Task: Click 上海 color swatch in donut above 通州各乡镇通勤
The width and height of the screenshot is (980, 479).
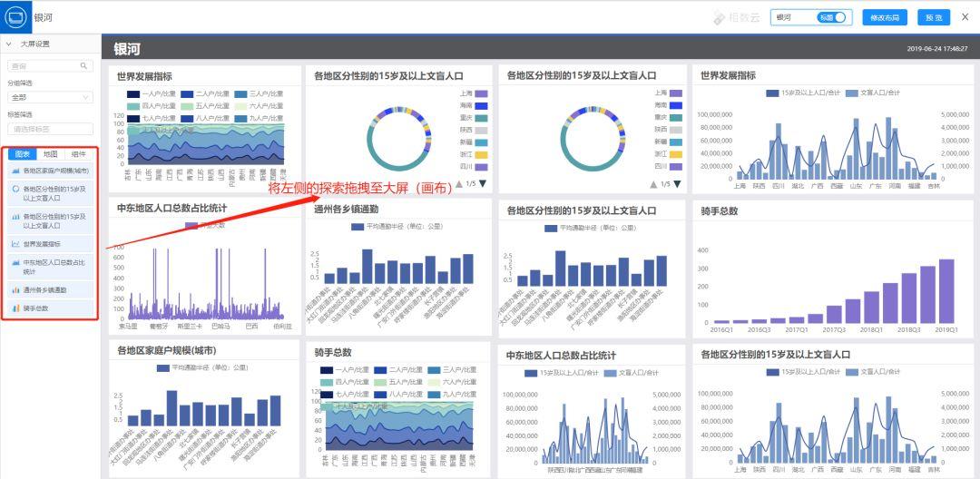Action: (481, 93)
